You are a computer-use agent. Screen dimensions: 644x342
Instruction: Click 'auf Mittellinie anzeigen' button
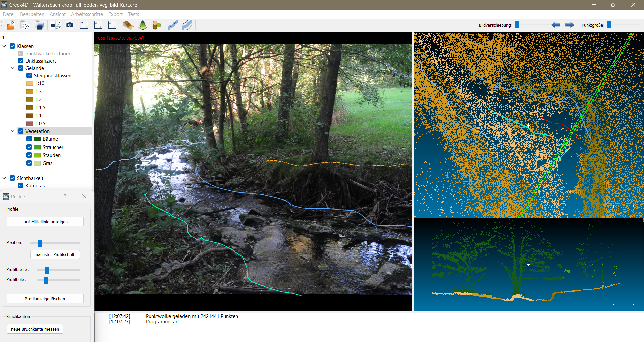point(45,222)
